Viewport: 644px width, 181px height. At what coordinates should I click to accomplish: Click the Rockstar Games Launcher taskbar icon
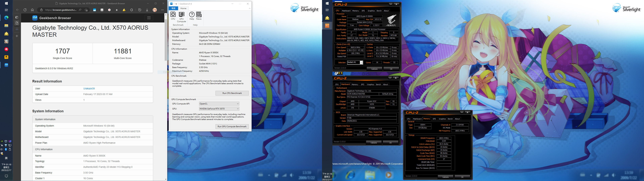coord(6,57)
